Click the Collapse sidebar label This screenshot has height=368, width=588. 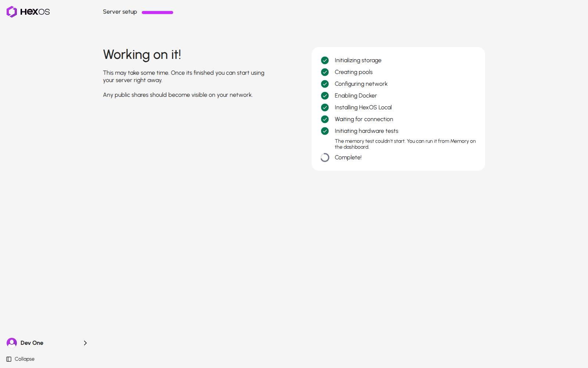click(x=25, y=359)
